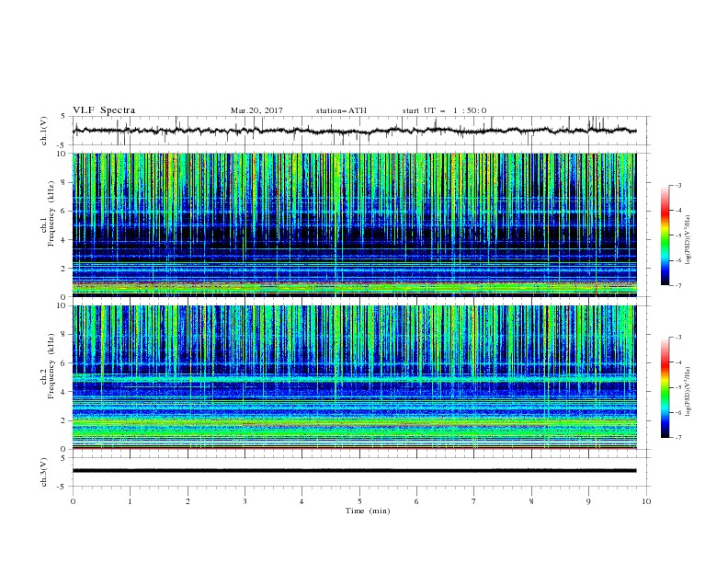Click the "Time (min)" axis title

click(368, 511)
